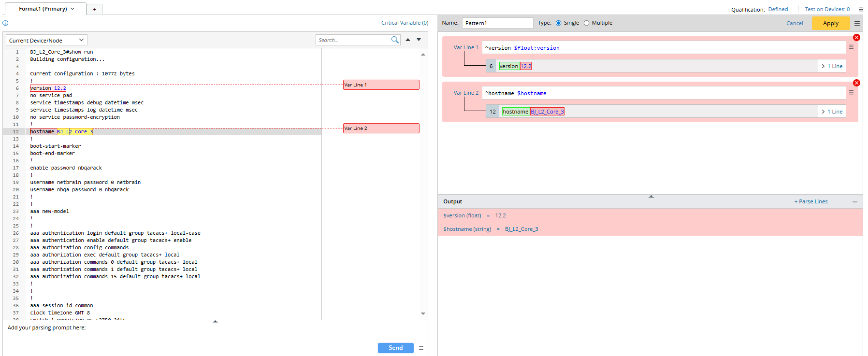Click the 'boot-start-marker' config line
The height and width of the screenshot is (356, 868).
pos(56,146)
